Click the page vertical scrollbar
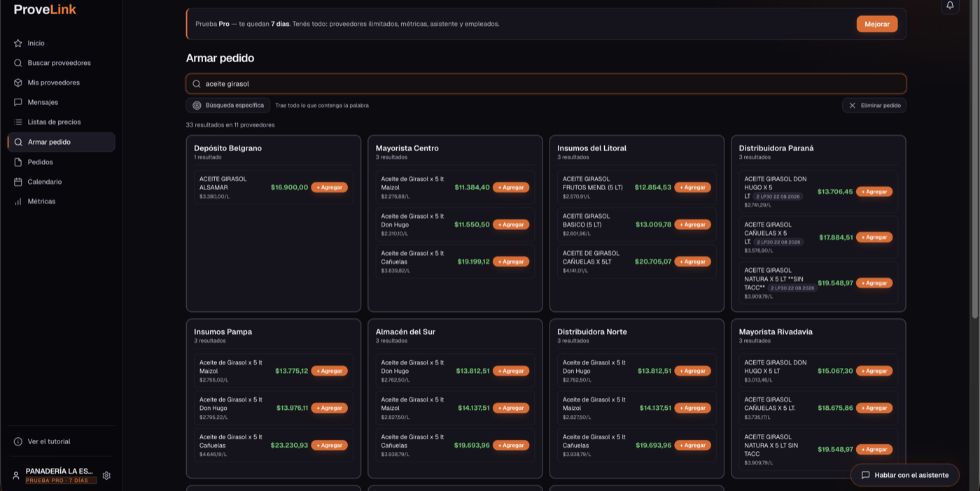980x491 pixels. (x=976, y=161)
